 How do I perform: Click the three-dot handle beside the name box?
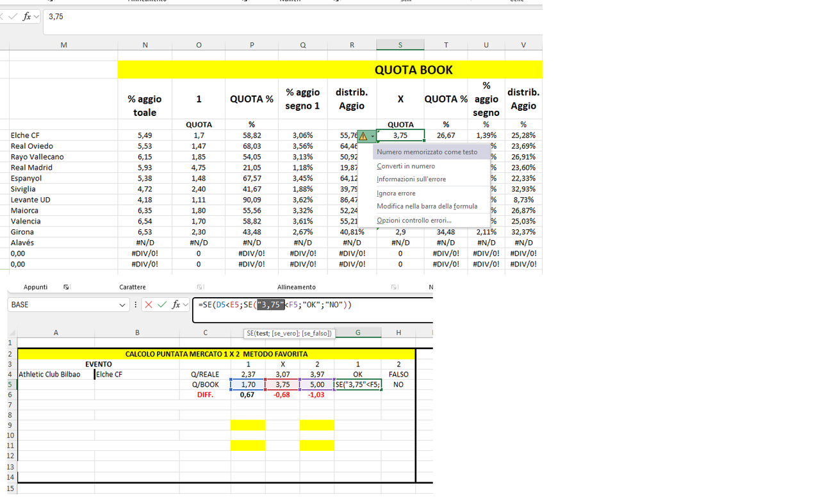(136, 305)
